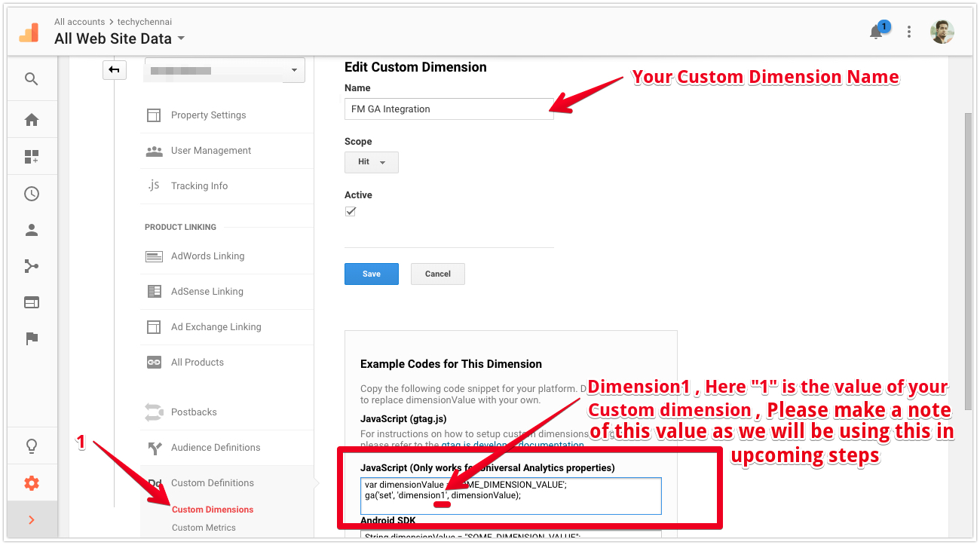
Task: Open Tracking Info section
Action: (x=199, y=186)
